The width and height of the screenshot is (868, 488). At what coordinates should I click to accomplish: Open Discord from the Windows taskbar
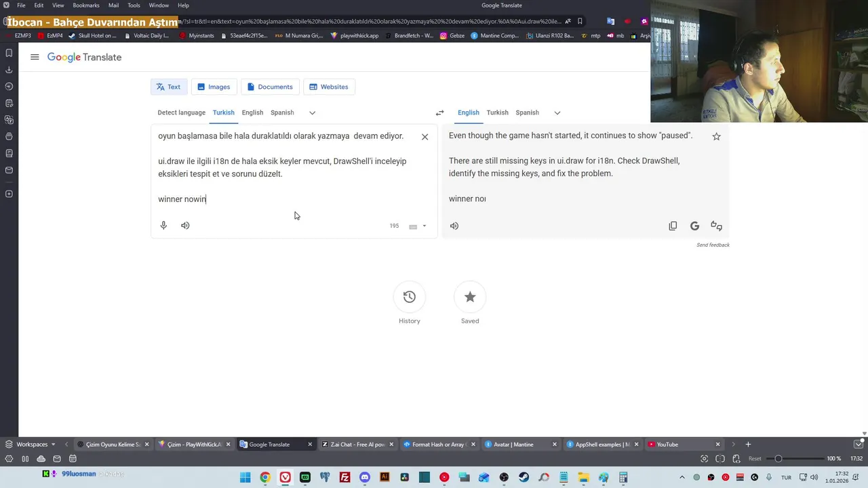click(365, 477)
